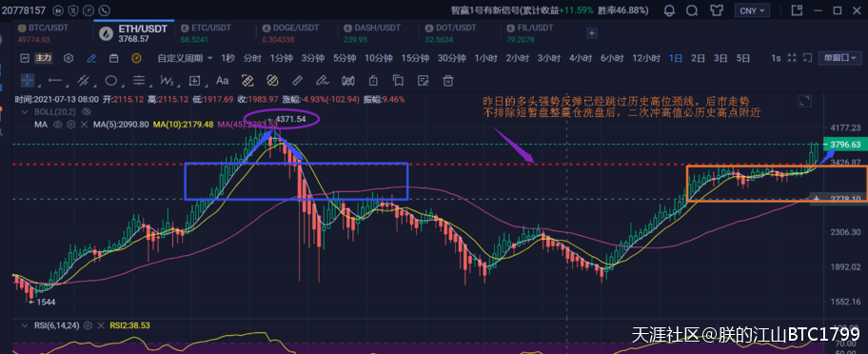Open the 自定义周期 custom period dropdown
Screen dimensions: 868x354
click(185, 58)
